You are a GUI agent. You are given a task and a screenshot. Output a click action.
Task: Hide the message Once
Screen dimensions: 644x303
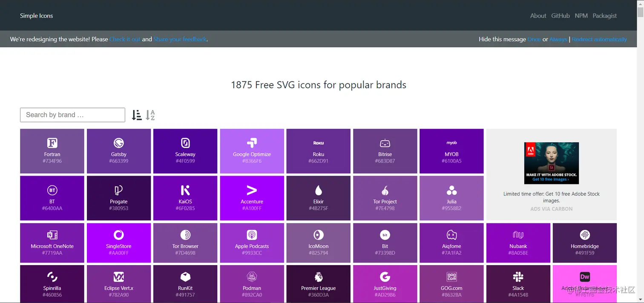pos(534,39)
